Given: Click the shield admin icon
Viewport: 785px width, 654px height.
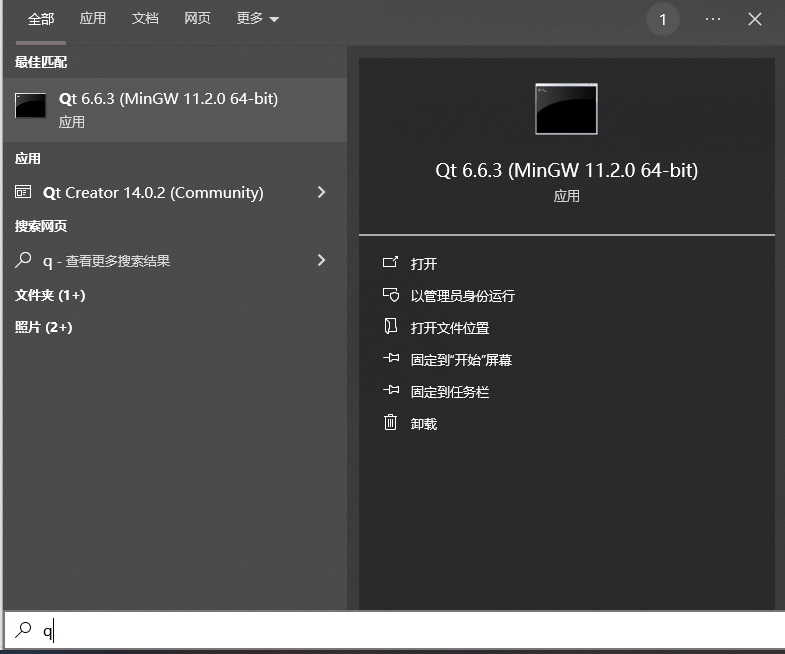Looking at the screenshot, I should [391, 294].
